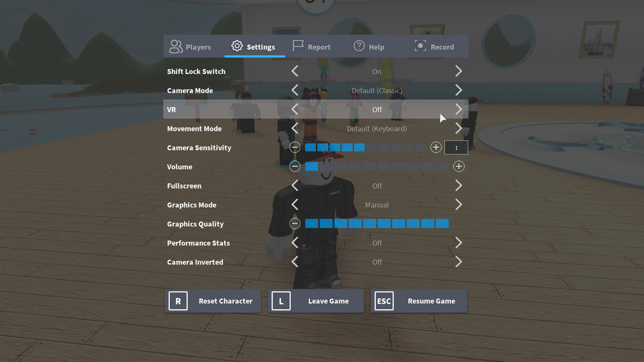The height and width of the screenshot is (362, 644).
Task: Click the Record target icon
Action: 420,46
